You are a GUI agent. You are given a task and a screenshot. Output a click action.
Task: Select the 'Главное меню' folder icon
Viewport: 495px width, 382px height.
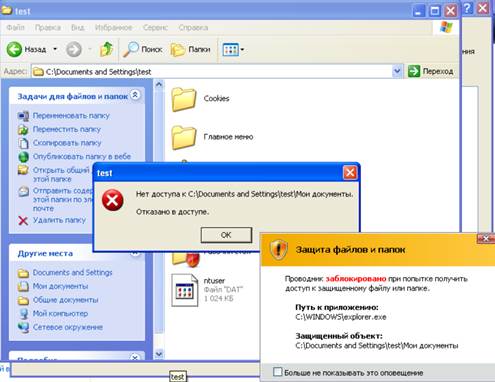[184, 137]
